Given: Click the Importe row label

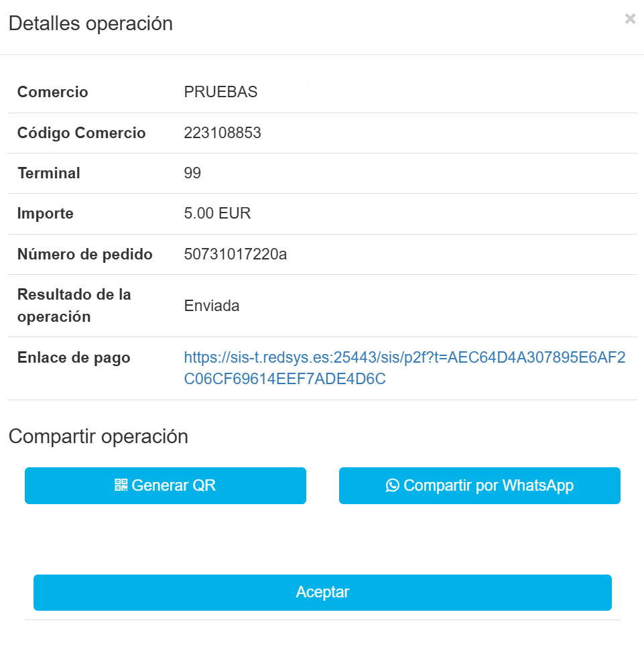Looking at the screenshot, I should 46,213.
